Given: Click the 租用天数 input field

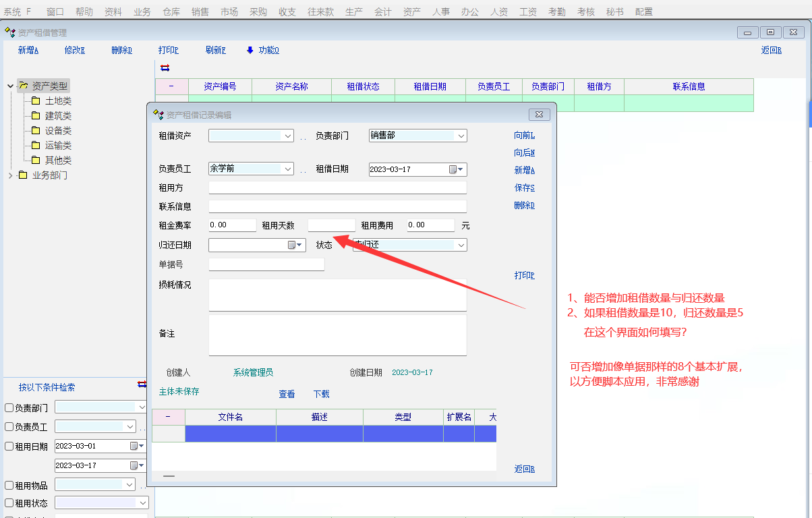Looking at the screenshot, I should (x=331, y=225).
